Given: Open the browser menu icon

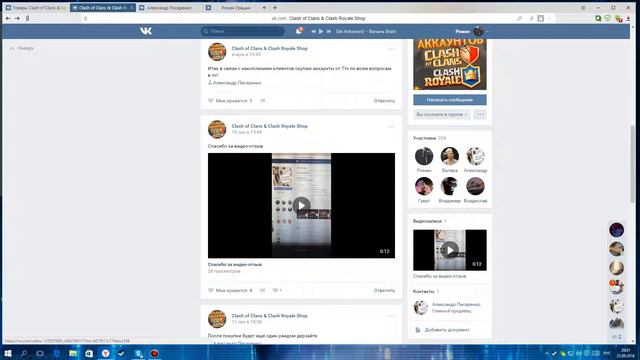Looking at the screenshot, I should [583, 8].
